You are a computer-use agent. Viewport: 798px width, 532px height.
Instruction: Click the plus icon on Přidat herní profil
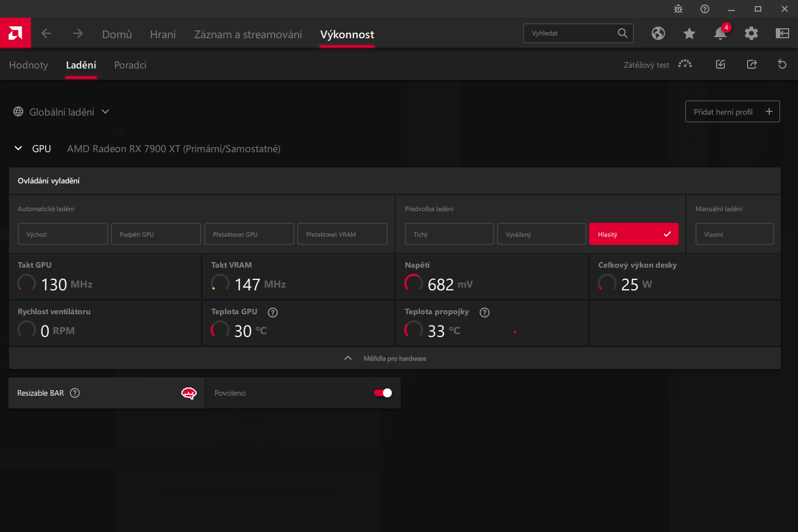(x=769, y=111)
